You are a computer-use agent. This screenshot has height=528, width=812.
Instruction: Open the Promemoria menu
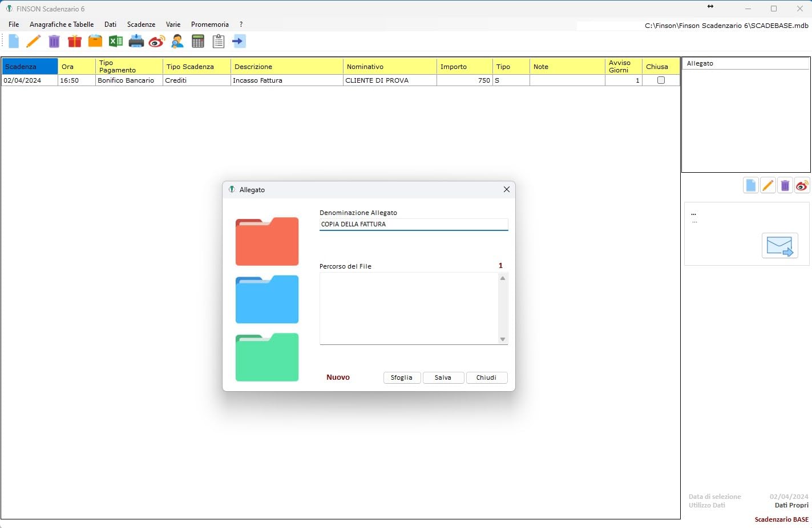tap(210, 25)
